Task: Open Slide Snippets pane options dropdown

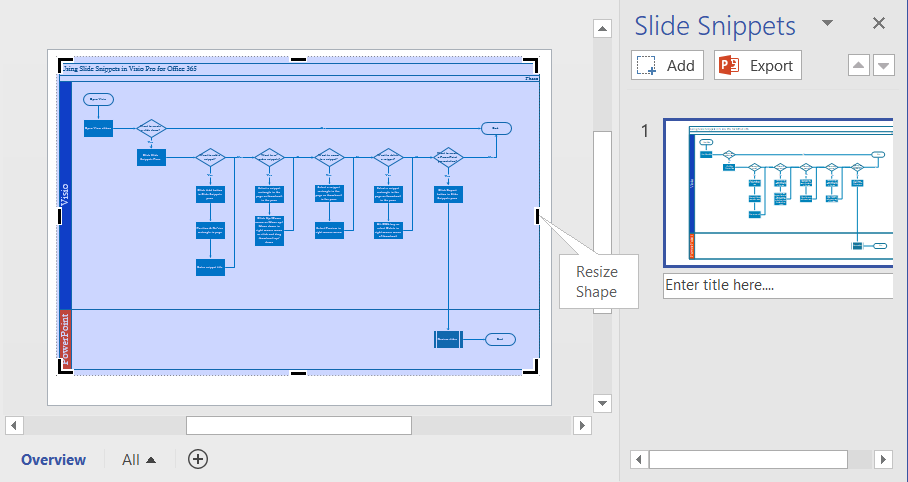Action: (x=828, y=23)
